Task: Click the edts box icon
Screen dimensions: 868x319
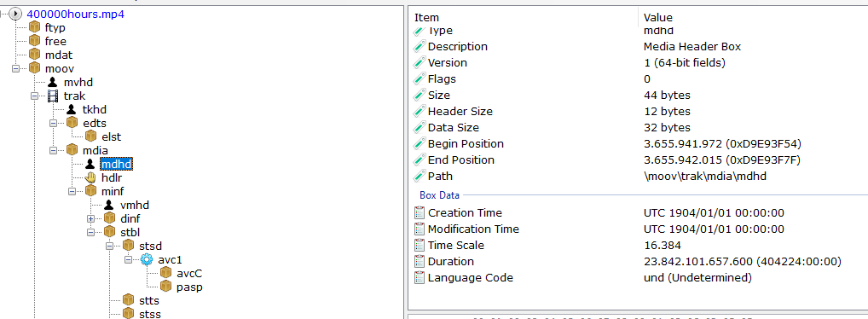Action: click(72, 123)
